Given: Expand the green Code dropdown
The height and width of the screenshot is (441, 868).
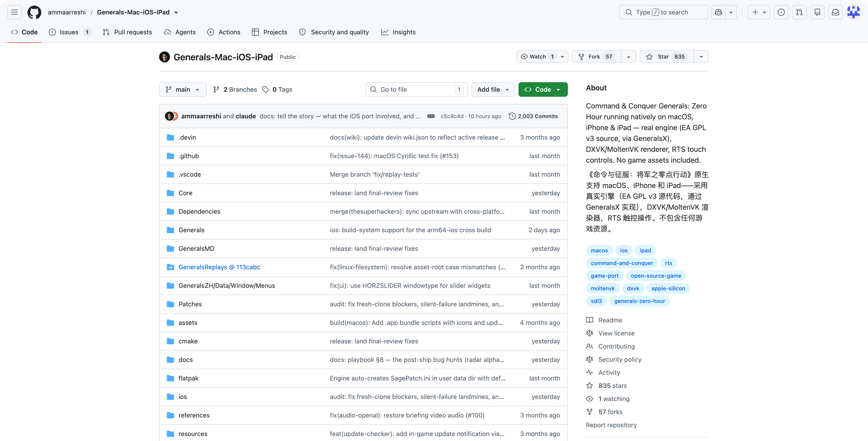Looking at the screenshot, I should (x=543, y=90).
